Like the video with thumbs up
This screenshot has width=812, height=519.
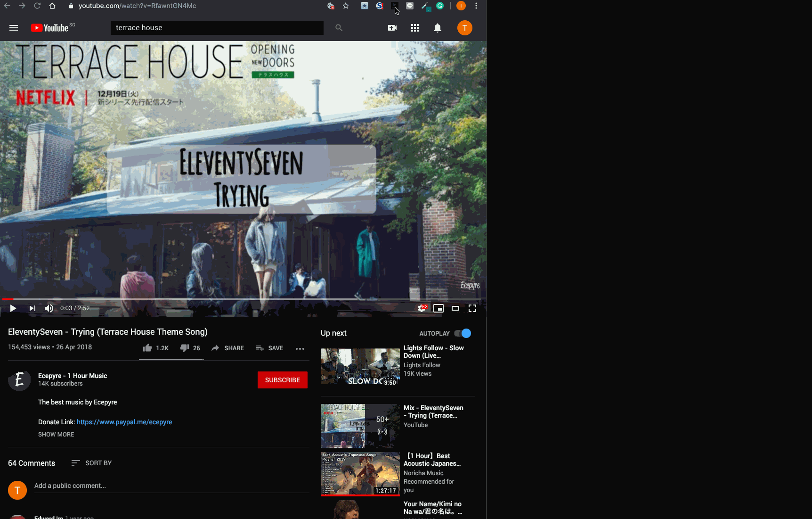point(155,348)
